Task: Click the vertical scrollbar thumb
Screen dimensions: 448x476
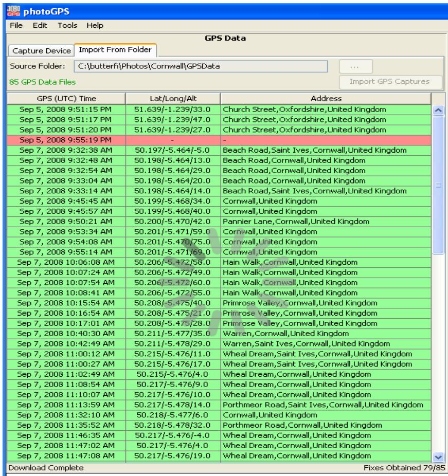Action: tap(438, 185)
